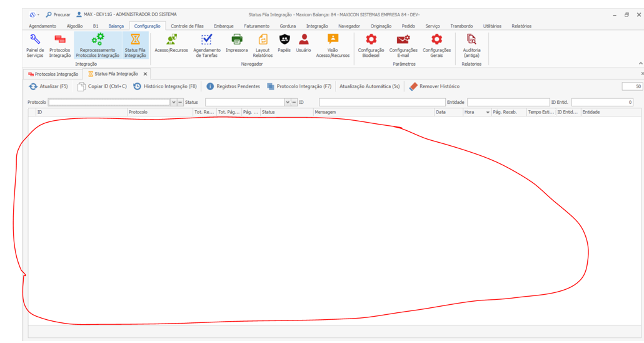
Task: Select the Configuração ribbon tab
Action: pyautogui.click(x=147, y=26)
